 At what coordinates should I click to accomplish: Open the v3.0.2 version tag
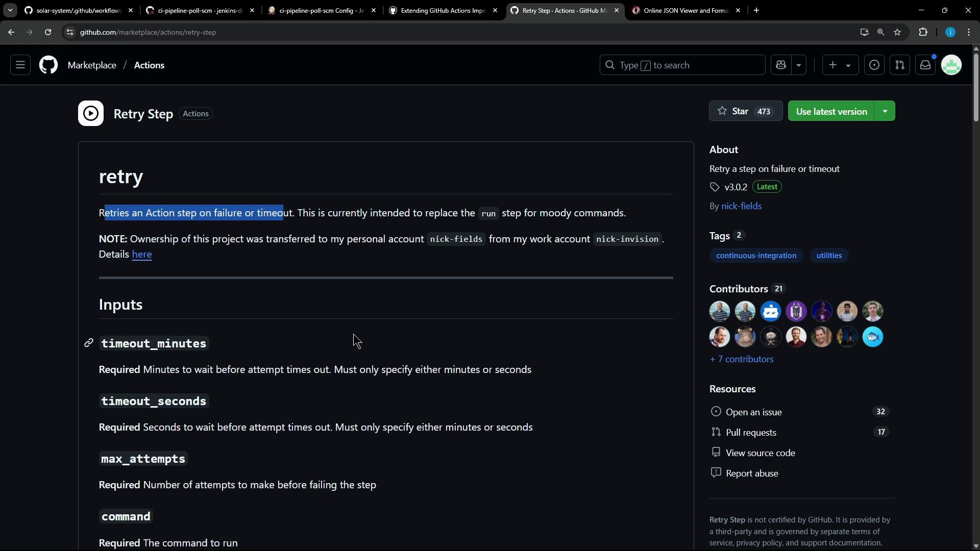[x=736, y=187]
